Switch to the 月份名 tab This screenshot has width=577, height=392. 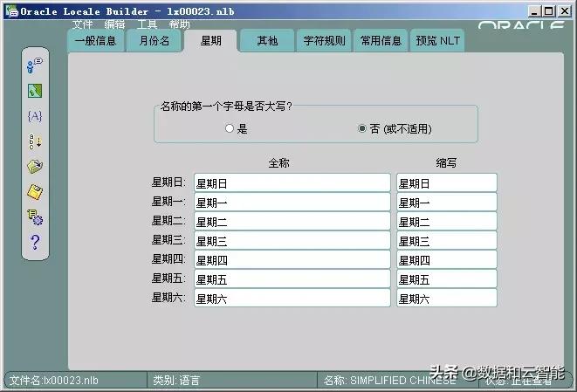pos(154,40)
